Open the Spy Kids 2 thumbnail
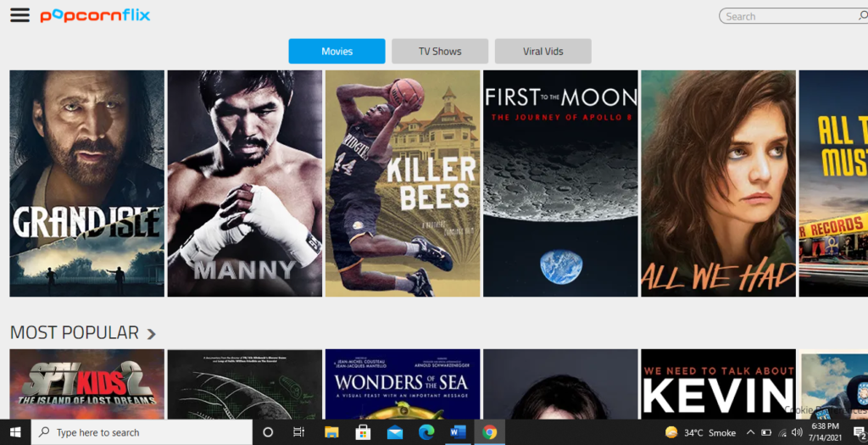The height and width of the screenshot is (445, 868). pyautogui.click(x=87, y=384)
